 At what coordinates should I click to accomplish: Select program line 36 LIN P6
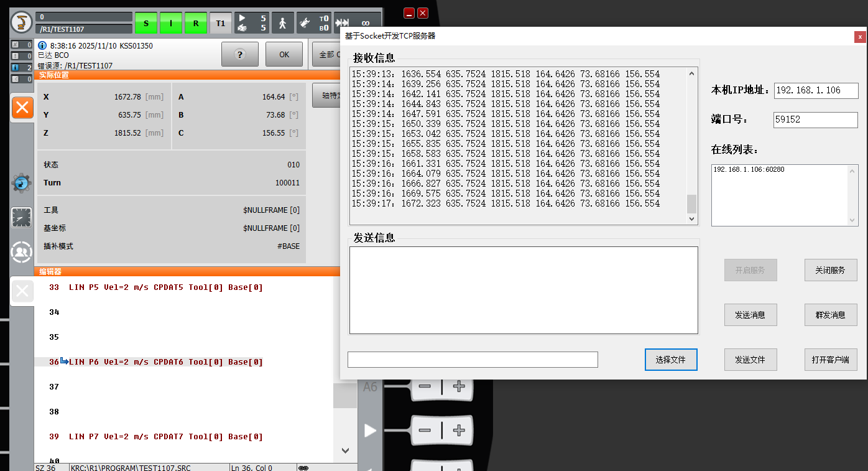166,362
